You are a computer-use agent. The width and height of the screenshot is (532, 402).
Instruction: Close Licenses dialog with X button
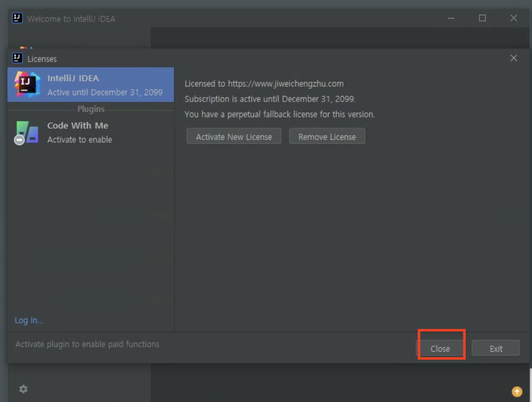click(x=513, y=58)
